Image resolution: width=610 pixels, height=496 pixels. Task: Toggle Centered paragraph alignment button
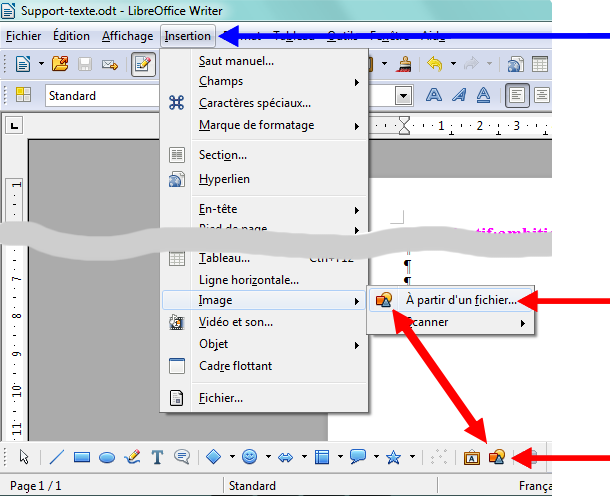pyautogui.click(x=542, y=95)
